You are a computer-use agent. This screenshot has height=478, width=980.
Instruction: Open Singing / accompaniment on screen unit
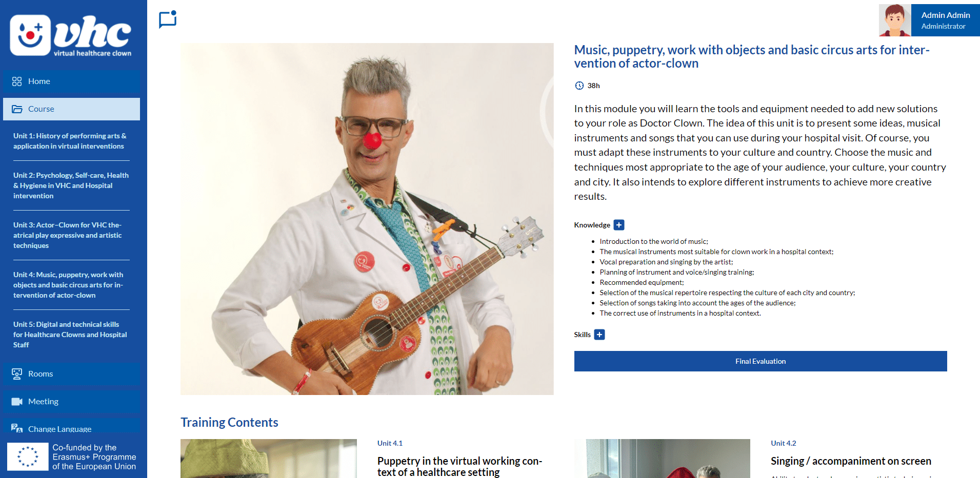pos(851,461)
